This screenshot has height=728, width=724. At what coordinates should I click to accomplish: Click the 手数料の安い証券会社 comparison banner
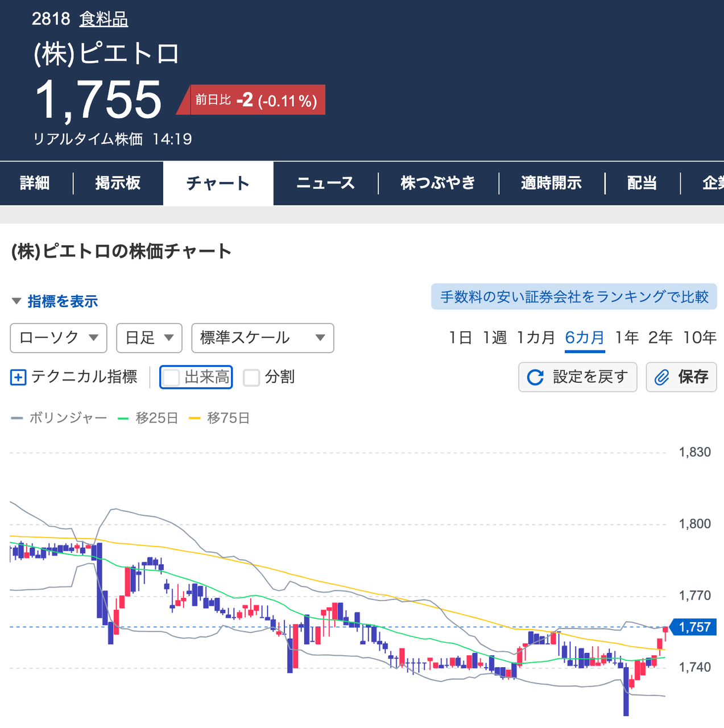point(573,296)
